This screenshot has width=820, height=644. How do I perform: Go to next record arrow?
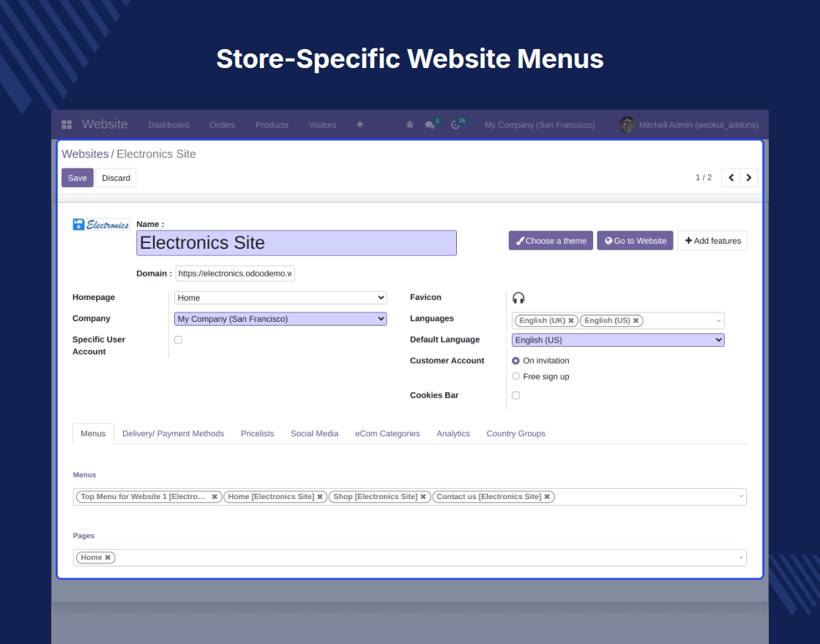(749, 178)
